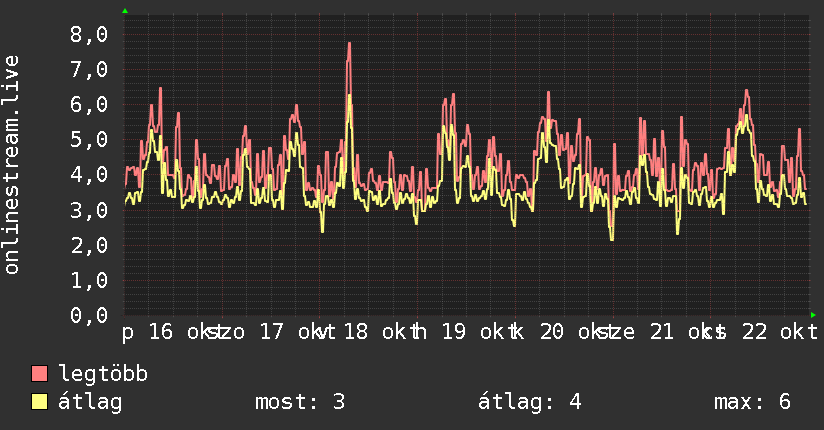Click the 'most: 3' current value

coord(300,402)
